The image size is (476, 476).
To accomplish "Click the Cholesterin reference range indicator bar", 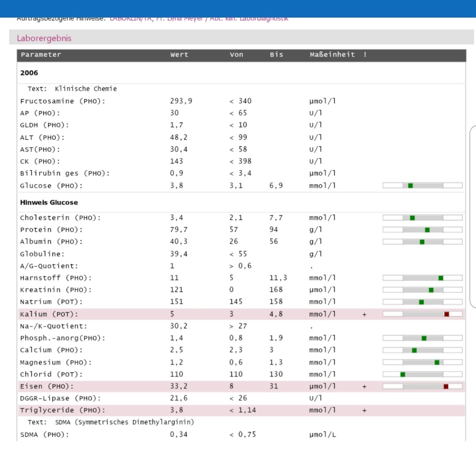I will click(x=423, y=218).
